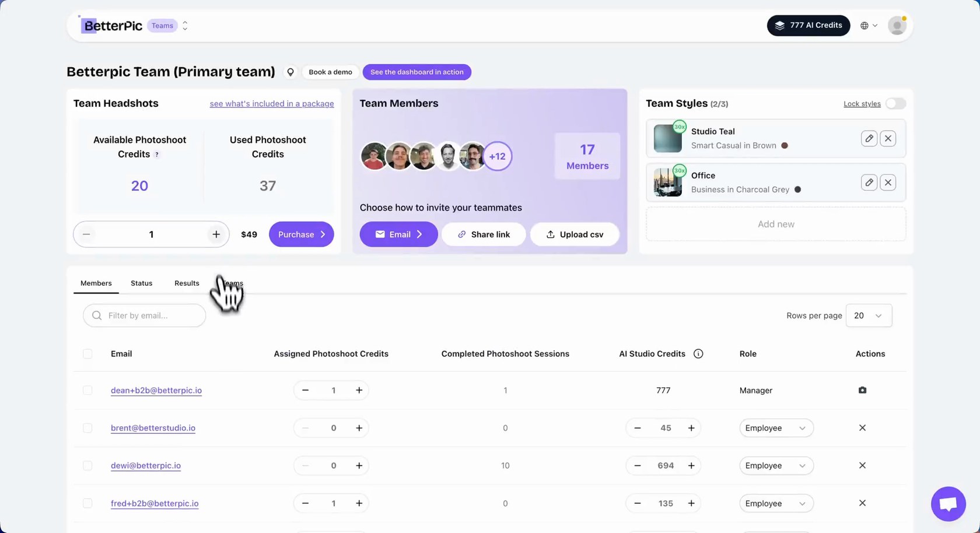Click the Add new style box
The height and width of the screenshot is (533, 980).
tap(776, 225)
